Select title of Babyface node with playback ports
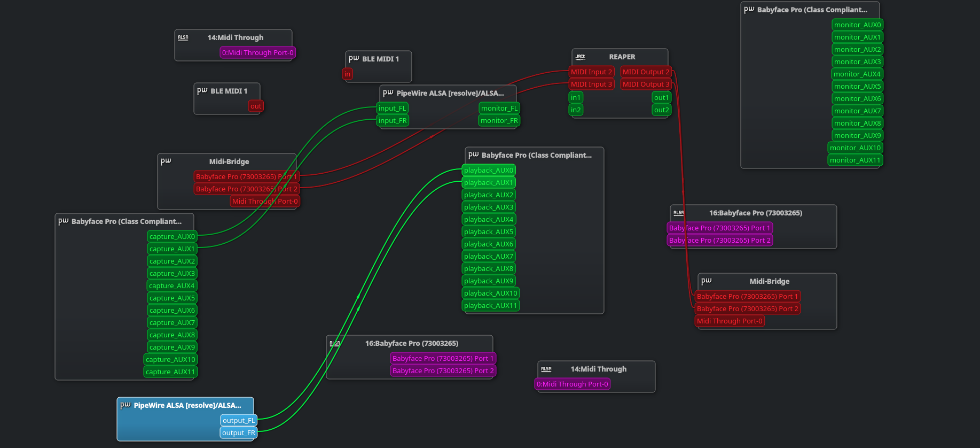Screen dimensions: 980x448 click(x=537, y=155)
